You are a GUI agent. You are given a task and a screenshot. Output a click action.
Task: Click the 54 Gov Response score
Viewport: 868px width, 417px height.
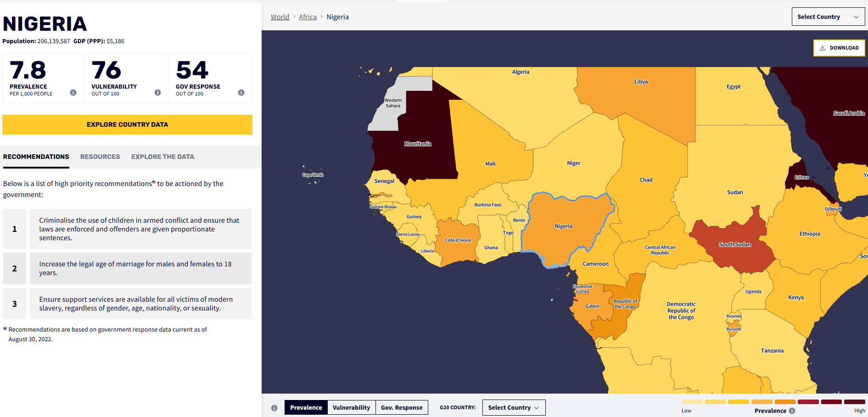click(192, 70)
